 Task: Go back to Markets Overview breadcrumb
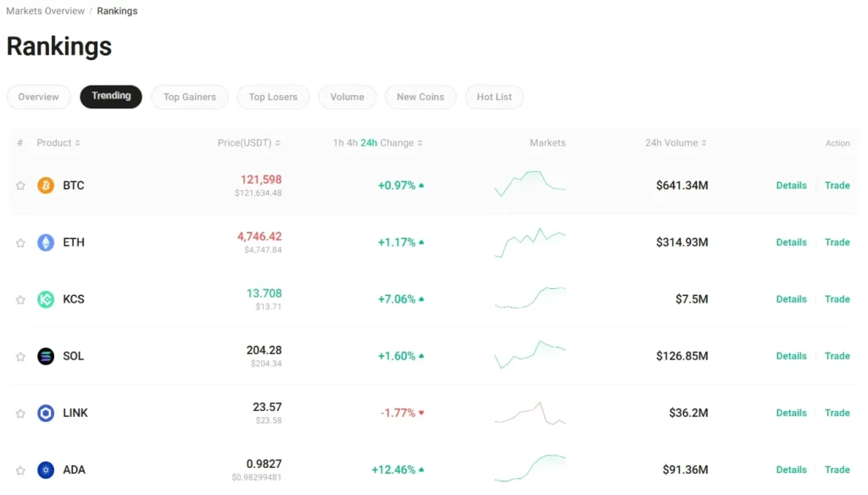pos(45,10)
